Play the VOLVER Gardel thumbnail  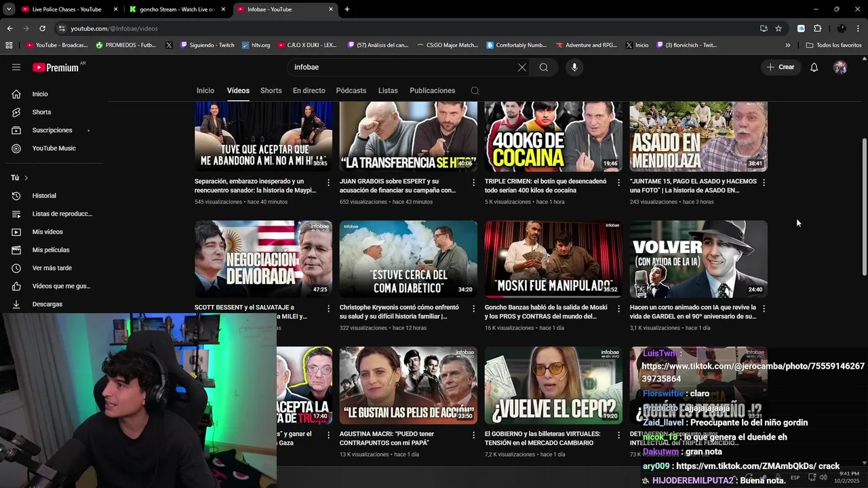[x=698, y=259]
